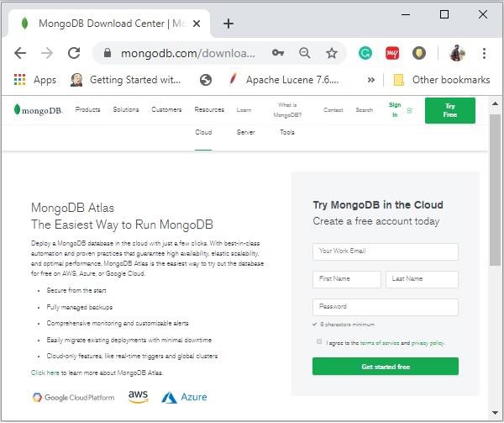Check the terms of service agreement box
The width and height of the screenshot is (504, 423).
319,341
